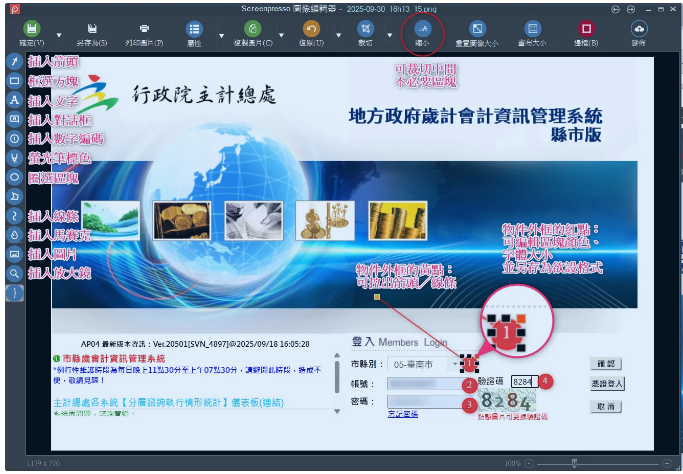Open the 屬性 properties list icon
Image resolution: width=683 pixels, height=474 pixels.
[194, 29]
